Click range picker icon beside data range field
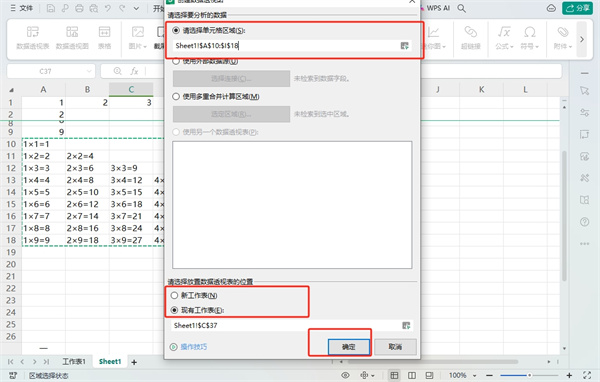 [405, 46]
